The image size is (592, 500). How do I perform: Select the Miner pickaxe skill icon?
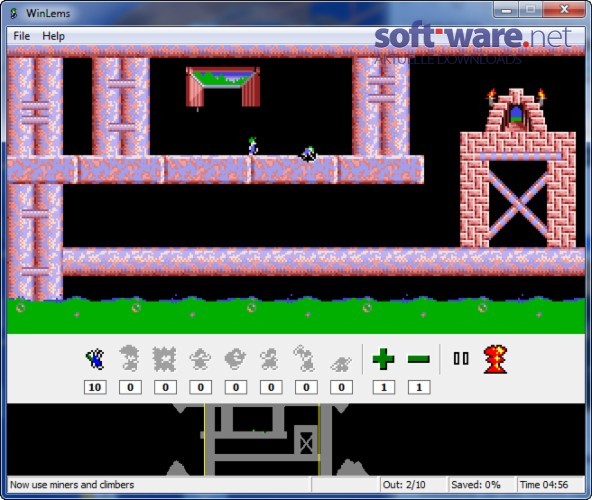pyautogui.click(x=305, y=358)
